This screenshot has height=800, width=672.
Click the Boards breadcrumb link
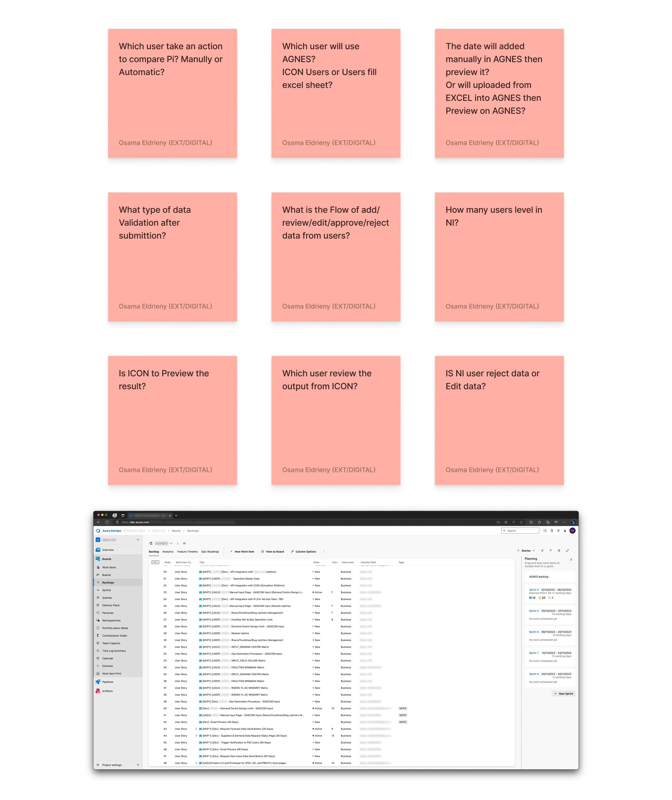point(176,531)
